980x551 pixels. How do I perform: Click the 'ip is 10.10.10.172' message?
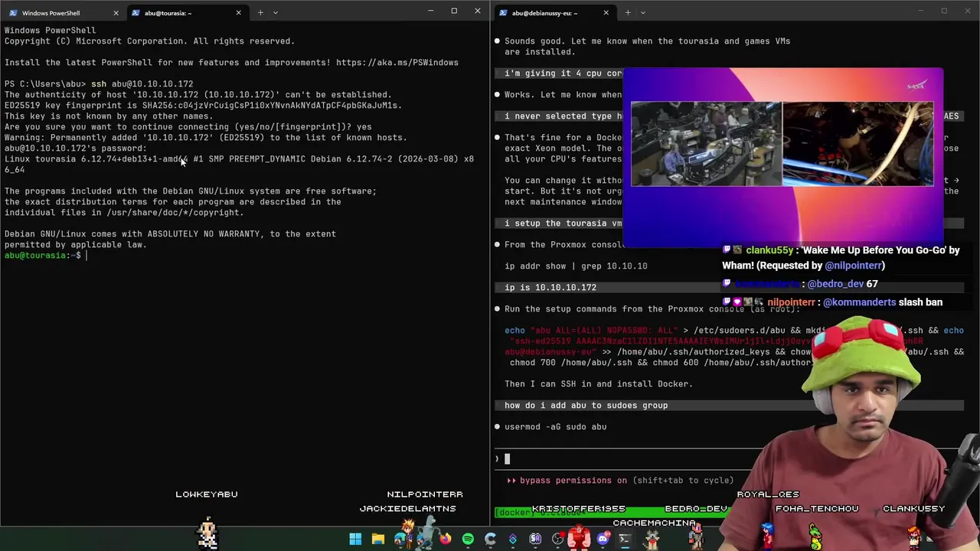[x=550, y=288]
